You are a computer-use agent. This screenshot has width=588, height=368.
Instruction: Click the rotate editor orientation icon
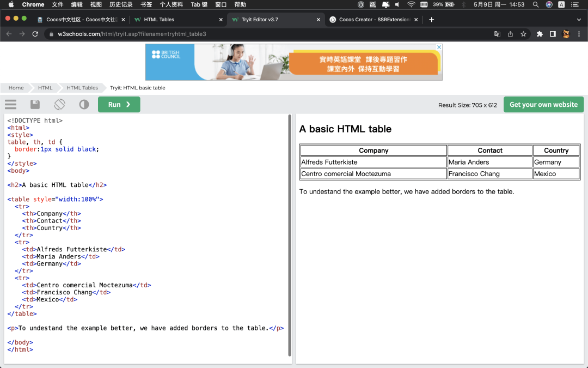coord(59,105)
